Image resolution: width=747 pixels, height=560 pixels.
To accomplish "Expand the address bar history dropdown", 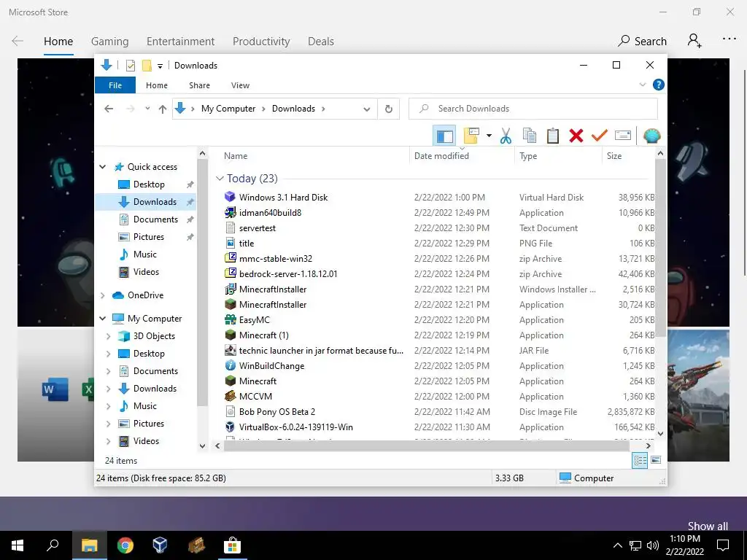I will tap(366, 109).
